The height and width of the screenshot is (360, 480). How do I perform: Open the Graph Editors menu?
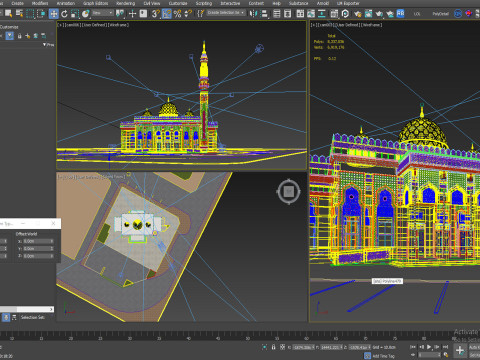click(96, 3)
